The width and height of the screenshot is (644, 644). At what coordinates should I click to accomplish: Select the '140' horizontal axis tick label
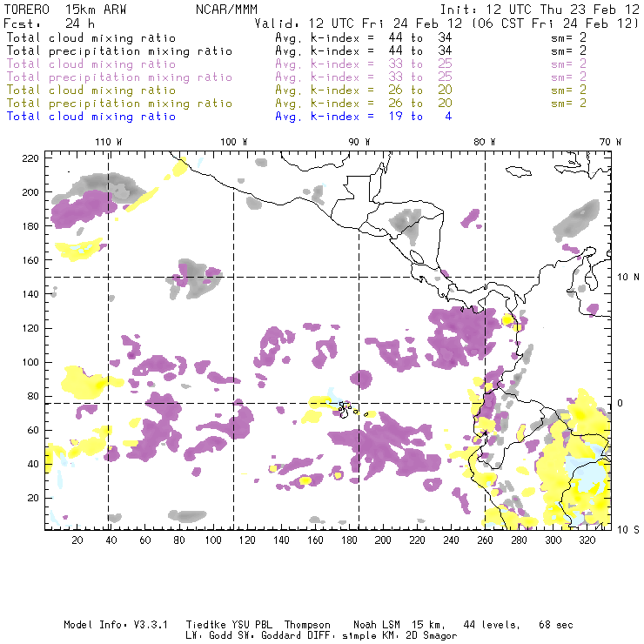click(281, 540)
